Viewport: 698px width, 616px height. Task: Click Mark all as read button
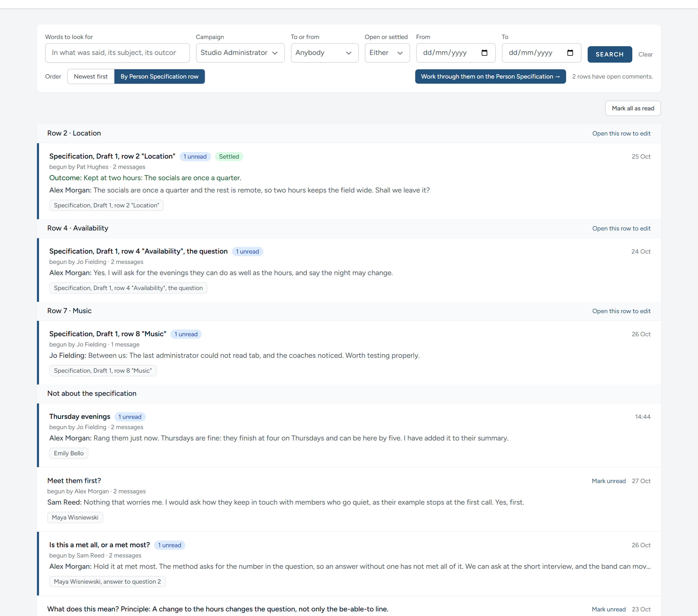point(633,108)
